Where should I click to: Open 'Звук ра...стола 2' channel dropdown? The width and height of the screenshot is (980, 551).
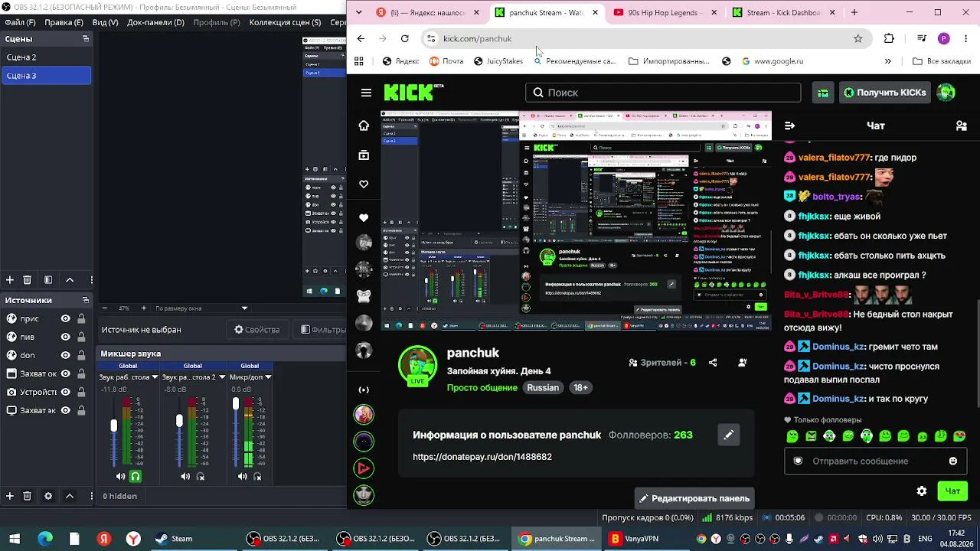click(222, 377)
